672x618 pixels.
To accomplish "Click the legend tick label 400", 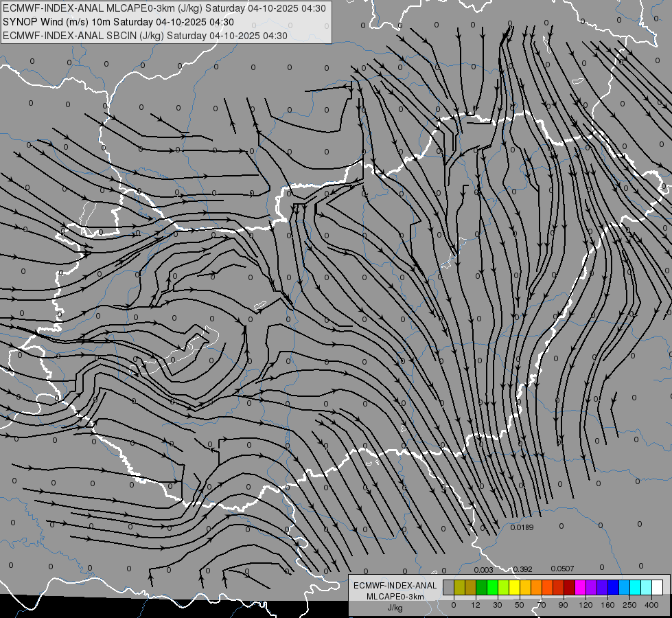I will [x=651, y=605].
